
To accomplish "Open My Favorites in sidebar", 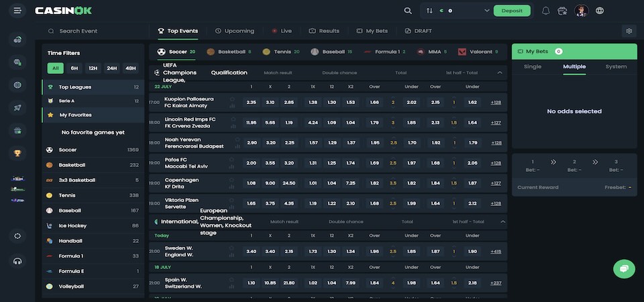I will pos(93,115).
